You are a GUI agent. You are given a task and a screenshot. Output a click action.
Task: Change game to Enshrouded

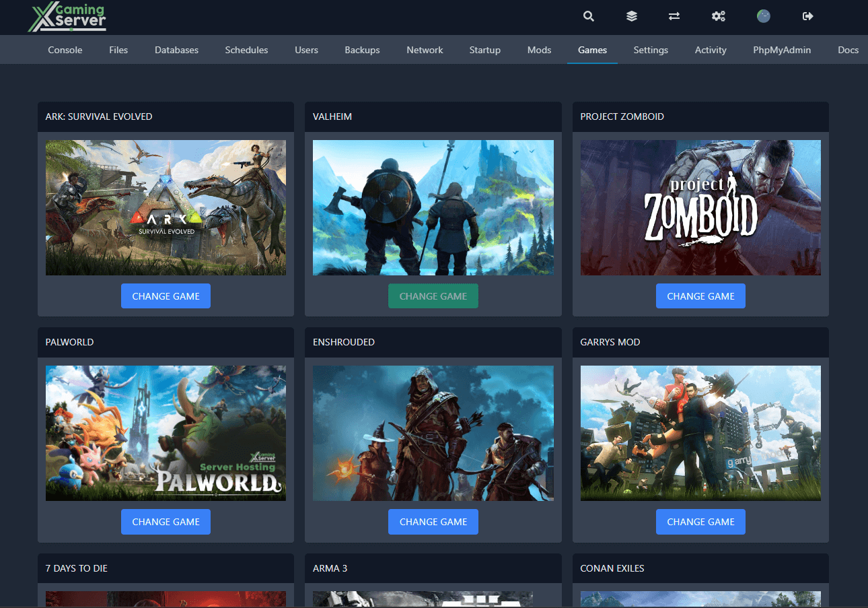click(x=433, y=522)
